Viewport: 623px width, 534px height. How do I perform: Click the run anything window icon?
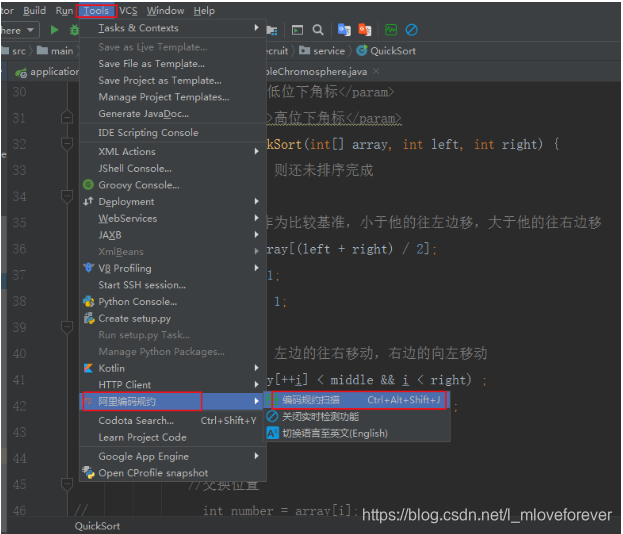point(297,30)
